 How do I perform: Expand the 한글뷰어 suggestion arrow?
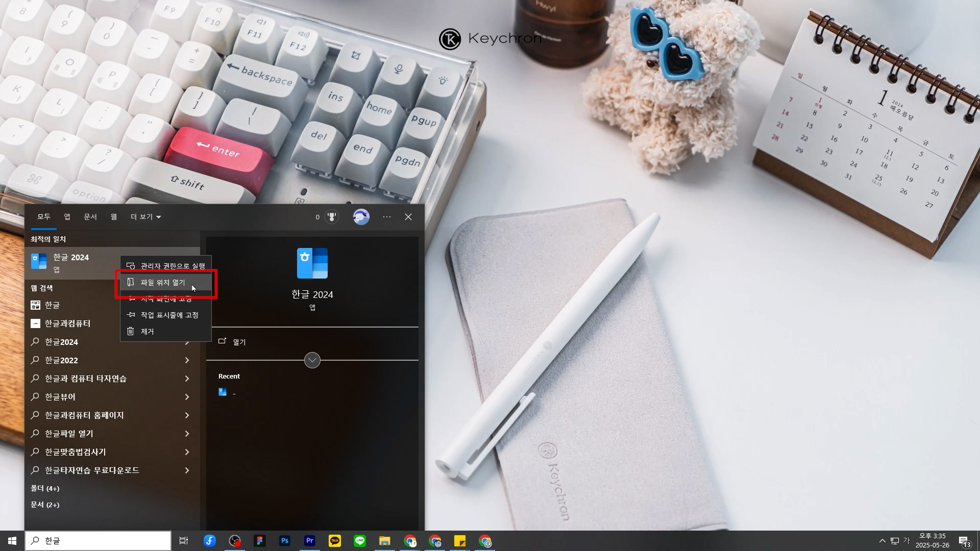tap(187, 397)
